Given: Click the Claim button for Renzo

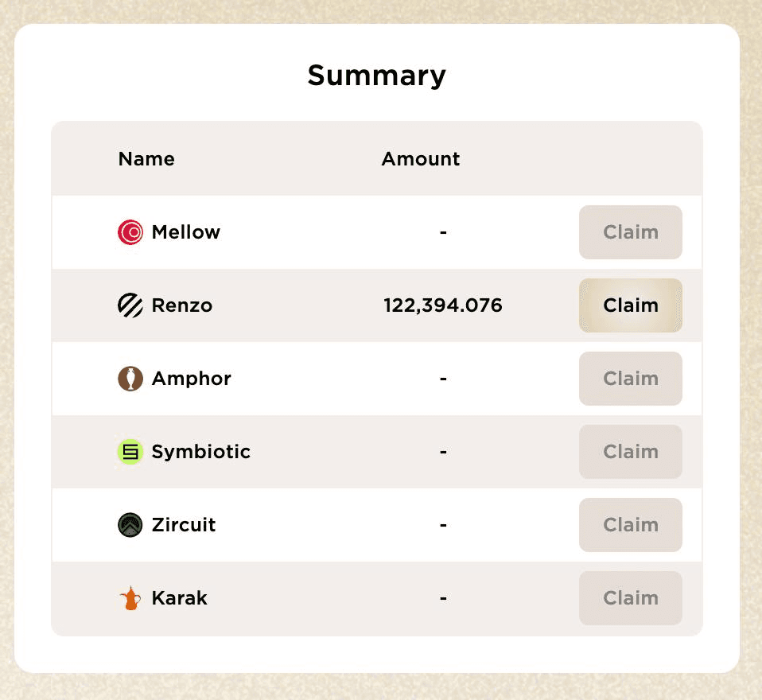Looking at the screenshot, I should pyautogui.click(x=630, y=305).
